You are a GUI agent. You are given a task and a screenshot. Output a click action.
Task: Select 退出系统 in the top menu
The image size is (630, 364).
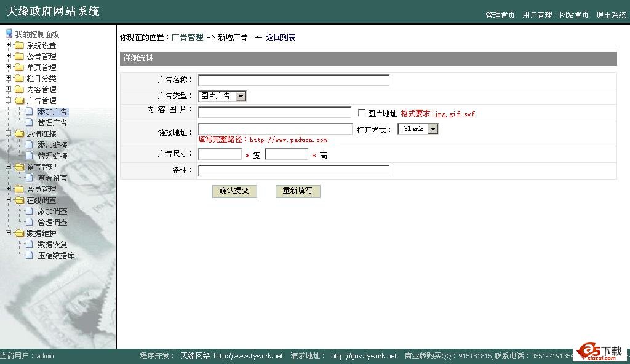(611, 15)
